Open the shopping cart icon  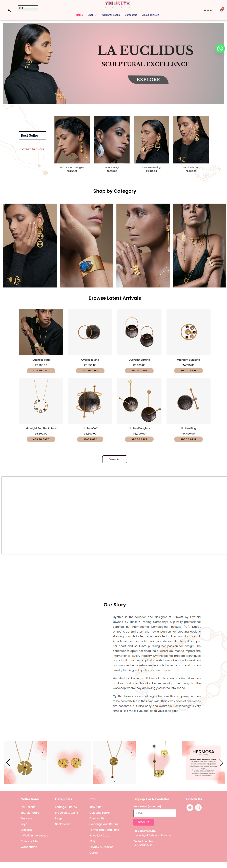click(x=222, y=10)
